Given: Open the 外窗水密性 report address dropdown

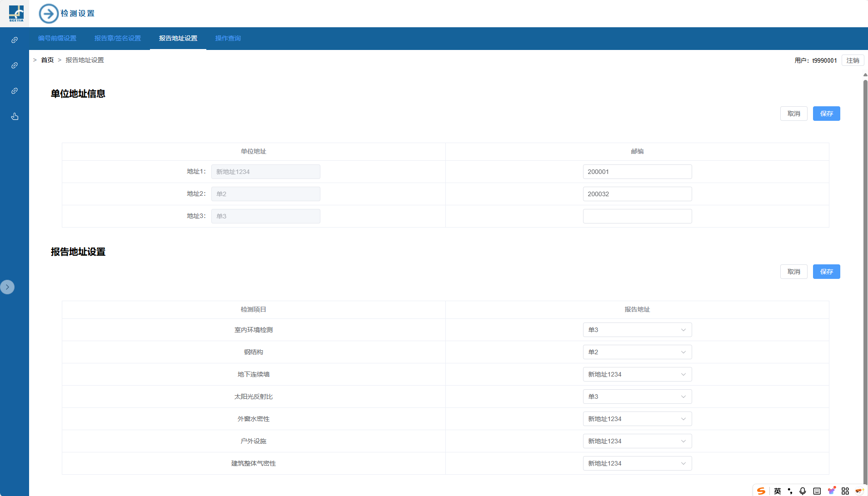Looking at the screenshot, I should pyautogui.click(x=637, y=419).
